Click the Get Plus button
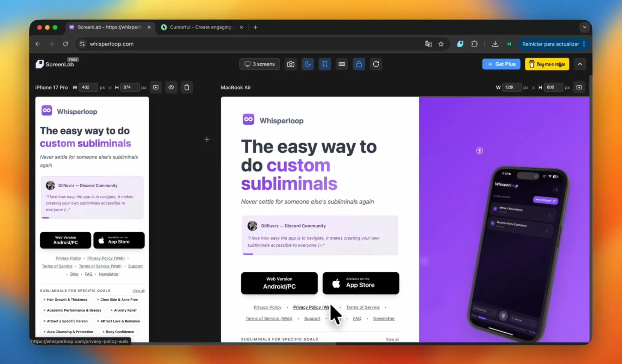 click(501, 64)
